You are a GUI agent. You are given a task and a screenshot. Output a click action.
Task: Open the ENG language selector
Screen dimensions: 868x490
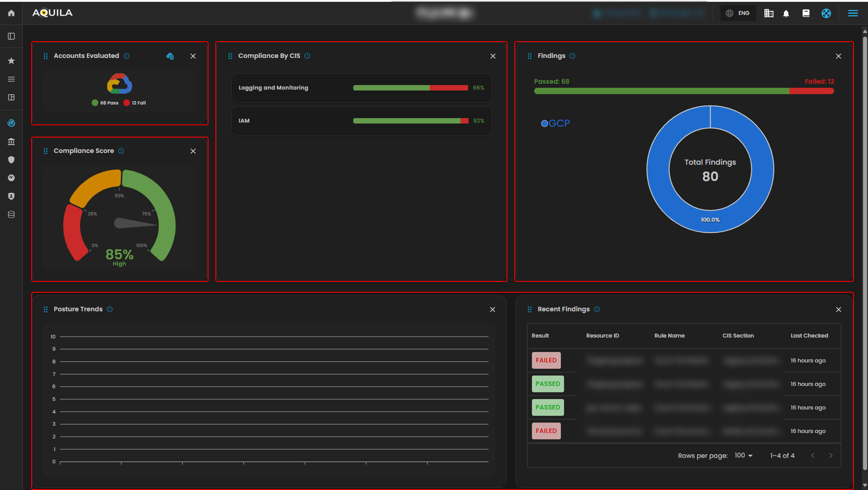pyautogui.click(x=738, y=13)
